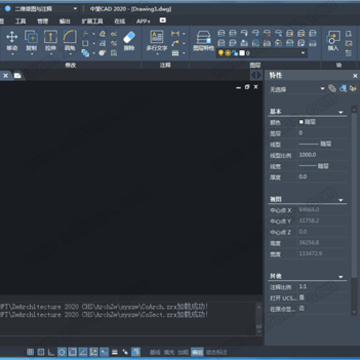The width and height of the screenshot is (360, 360).
Task: Click the layer color square in layer dropdown
Action: (x=242, y=53)
